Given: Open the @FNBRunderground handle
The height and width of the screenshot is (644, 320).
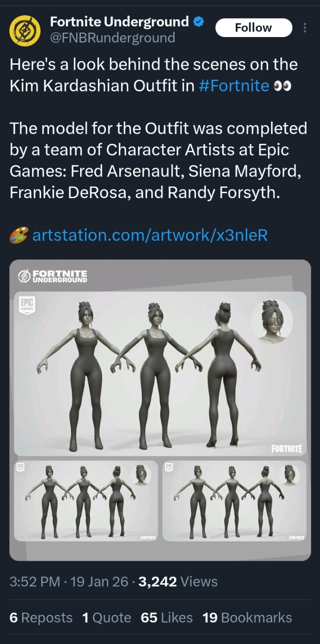Looking at the screenshot, I should pos(112,38).
